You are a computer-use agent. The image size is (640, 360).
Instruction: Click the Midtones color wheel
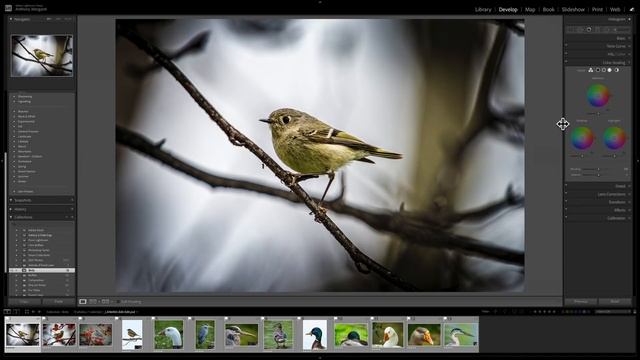coord(598,95)
